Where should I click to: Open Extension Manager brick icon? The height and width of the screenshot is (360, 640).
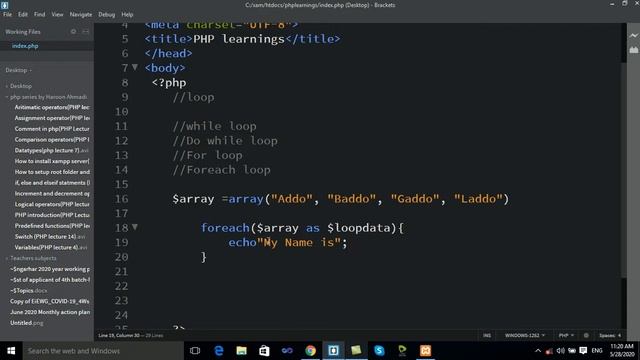633,50
